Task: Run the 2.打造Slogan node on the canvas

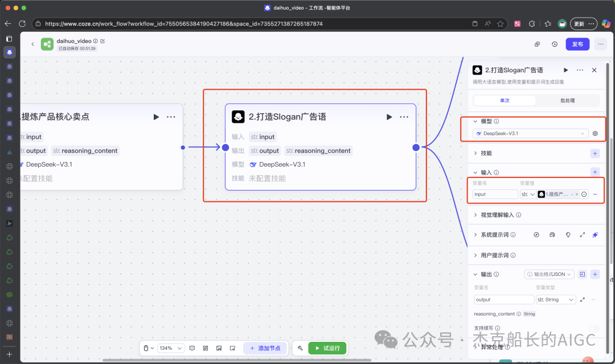Action: point(389,117)
